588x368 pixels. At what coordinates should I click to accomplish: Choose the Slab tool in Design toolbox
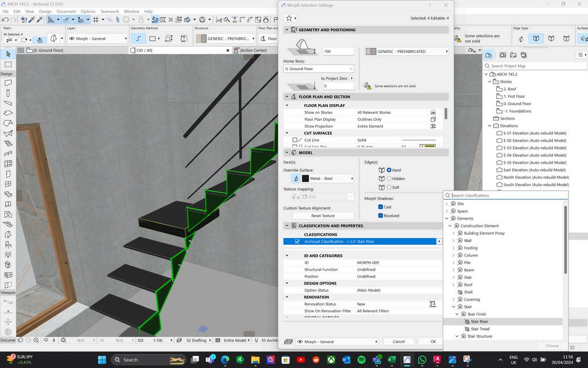tap(8, 113)
